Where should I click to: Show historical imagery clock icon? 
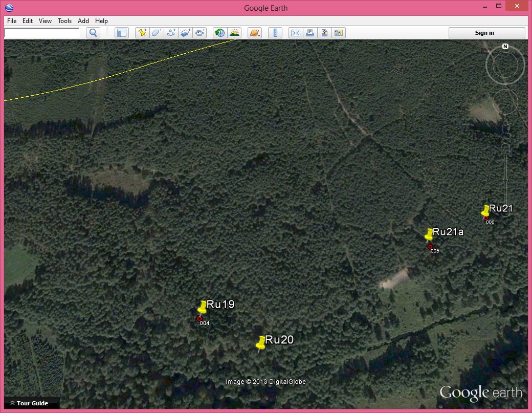(220, 33)
